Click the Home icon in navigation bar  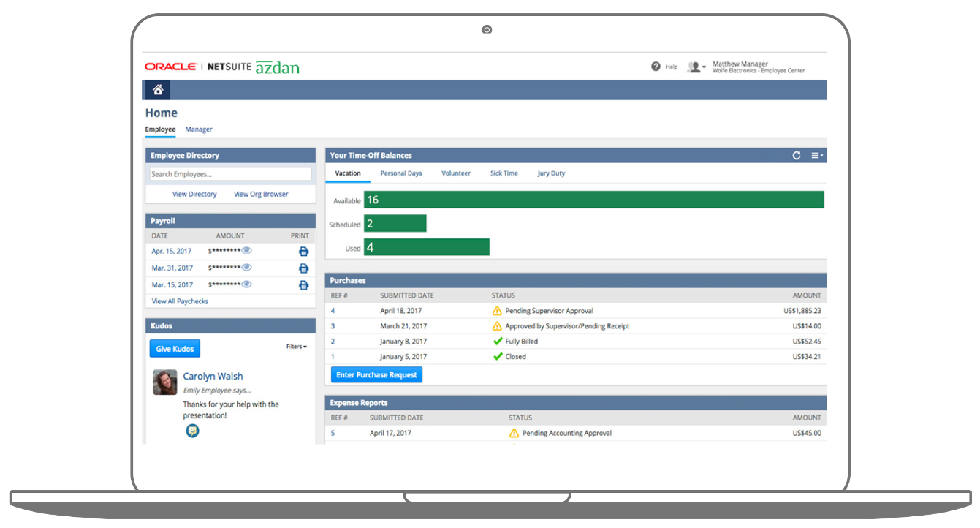[157, 89]
